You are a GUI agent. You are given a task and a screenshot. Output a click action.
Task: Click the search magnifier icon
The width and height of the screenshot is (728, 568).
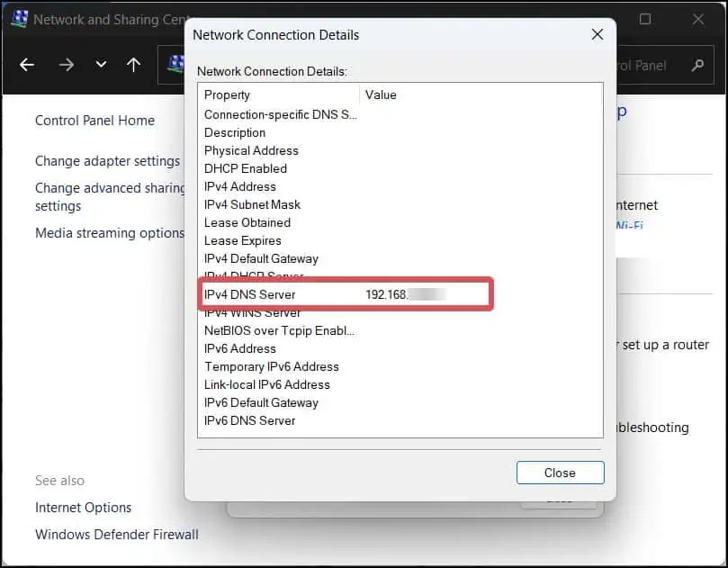[x=698, y=64]
